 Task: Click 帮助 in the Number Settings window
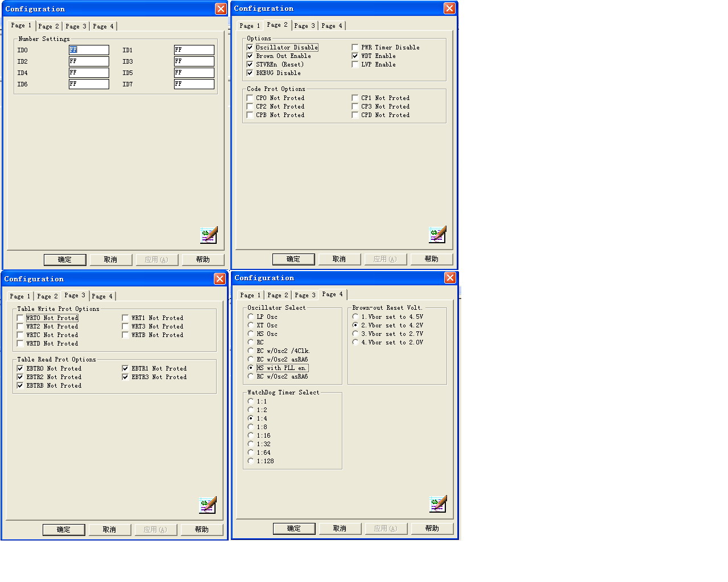(203, 260)
